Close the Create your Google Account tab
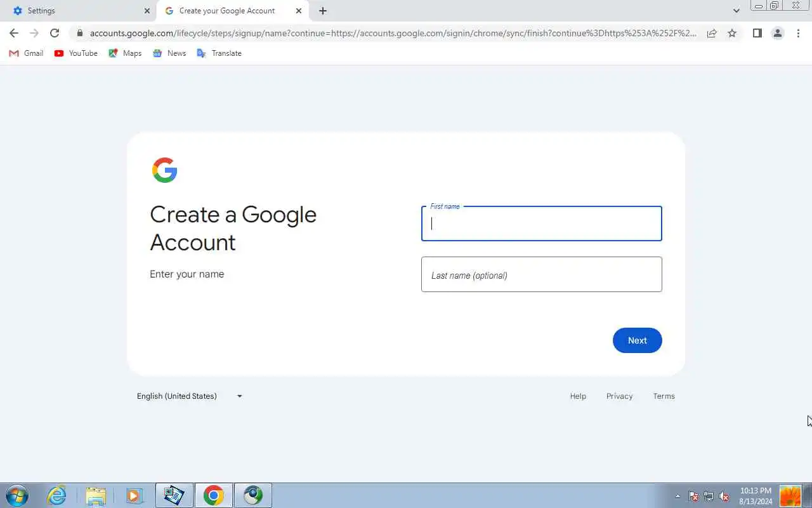This screenshot has height=508, width=812. 299,11
